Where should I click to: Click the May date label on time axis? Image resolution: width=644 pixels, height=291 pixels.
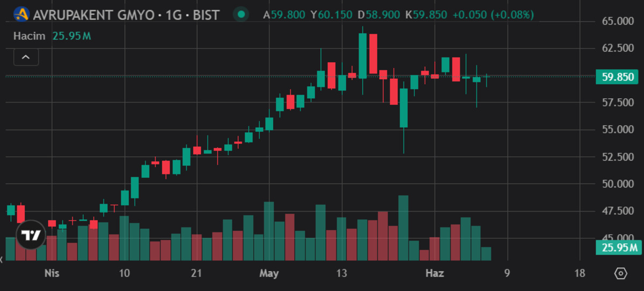(x=269, y=273)
